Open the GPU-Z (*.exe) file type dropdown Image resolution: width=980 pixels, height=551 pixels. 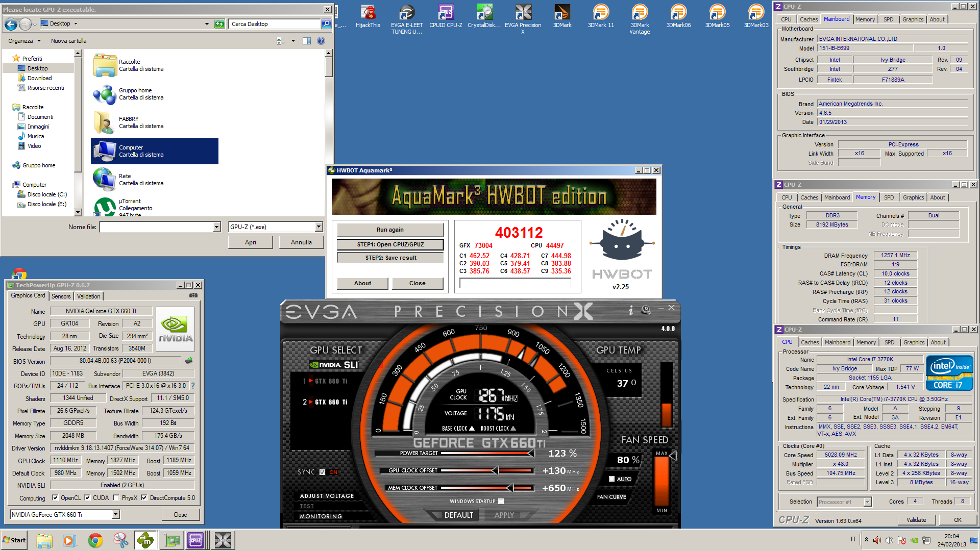(x=318, y=227)
